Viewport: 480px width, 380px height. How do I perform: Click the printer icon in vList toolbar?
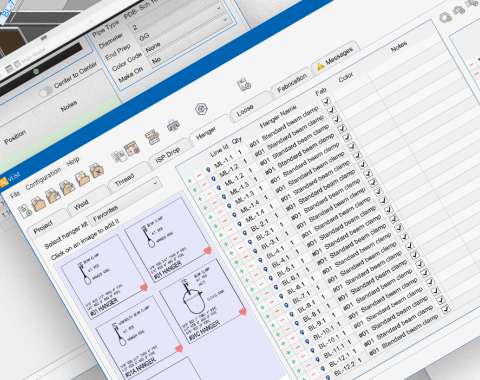pos(173,125)
